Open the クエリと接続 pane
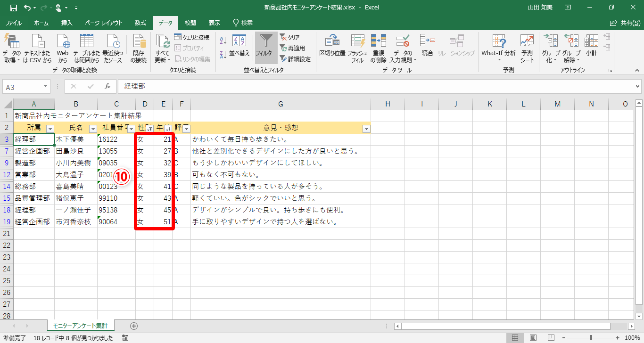Image resolution: width=644 pixels, height=343 pixels. [x=192, y=37]
